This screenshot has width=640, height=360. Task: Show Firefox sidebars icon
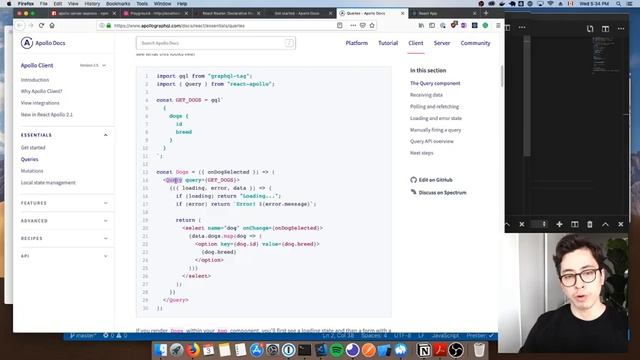pos(432,25)
